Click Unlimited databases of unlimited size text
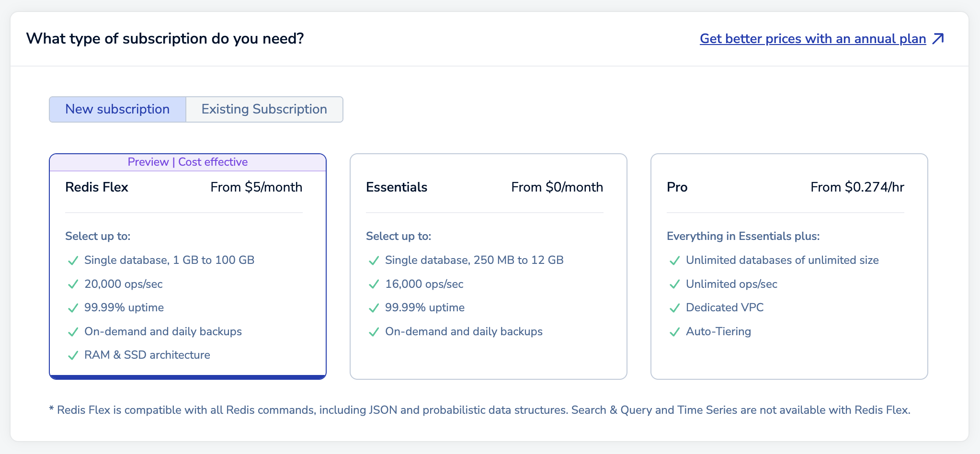980x454 pixels. click(782, 260)
